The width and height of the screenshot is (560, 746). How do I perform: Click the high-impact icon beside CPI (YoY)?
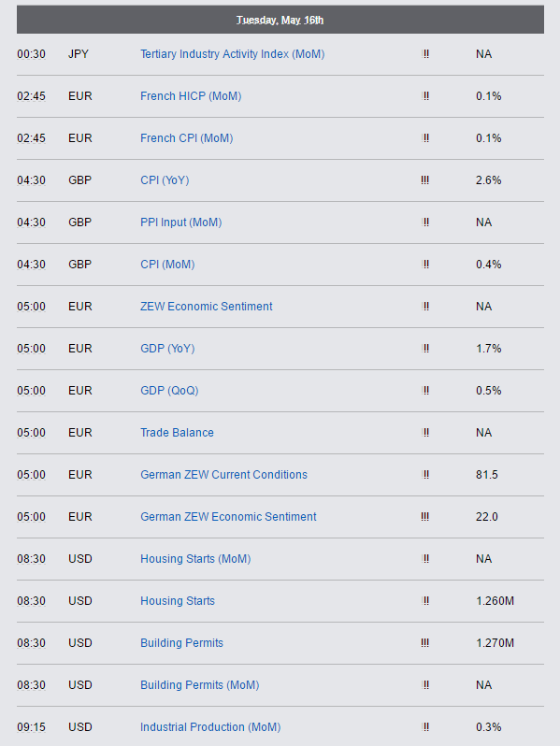click(424, 180)
